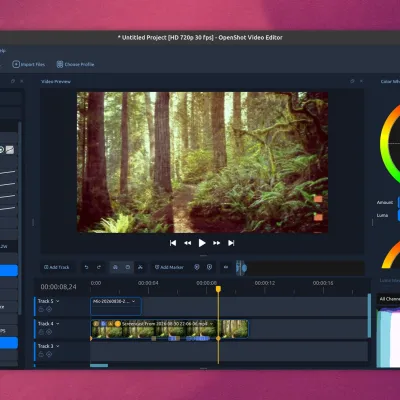400x400 pixels.
Task: Click the color wheel in the Color panel
Action: tap(390, 143)
